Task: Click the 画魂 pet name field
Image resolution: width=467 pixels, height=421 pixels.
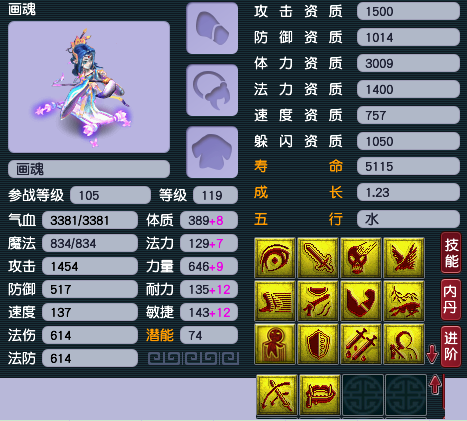Action: click(89, 169)
